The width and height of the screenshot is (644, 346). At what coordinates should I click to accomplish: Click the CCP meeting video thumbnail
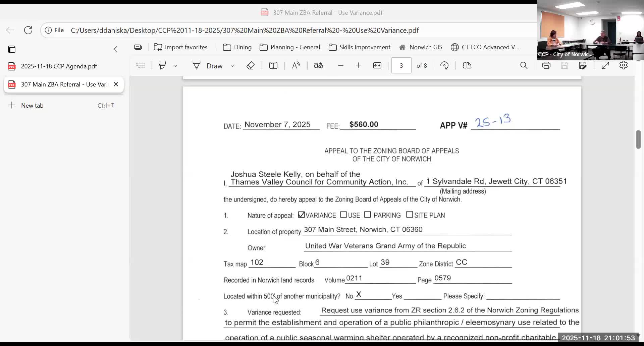tap(590, 30)
